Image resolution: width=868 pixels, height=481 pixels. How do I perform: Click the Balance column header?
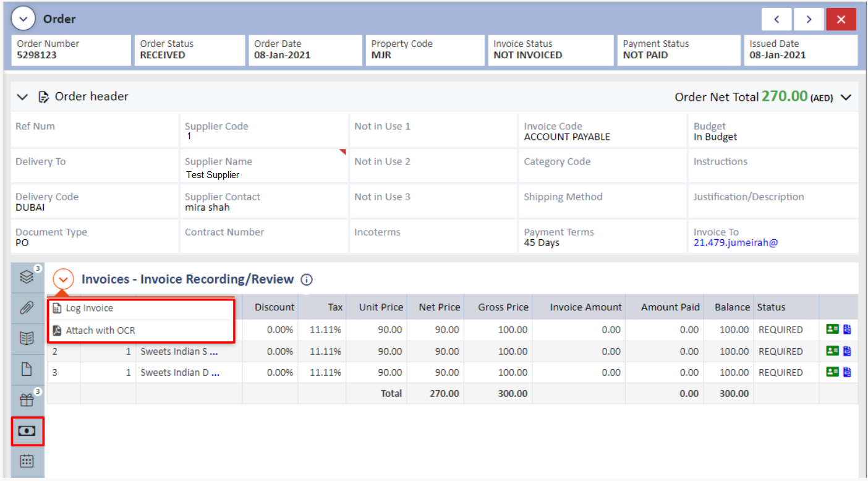pyautogui.click(x=730, y=307)
